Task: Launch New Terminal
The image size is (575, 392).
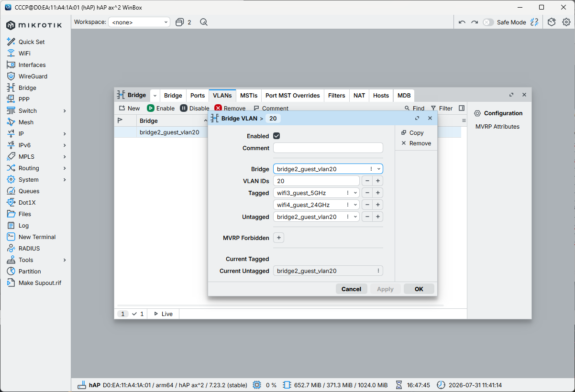Action: 37,237
